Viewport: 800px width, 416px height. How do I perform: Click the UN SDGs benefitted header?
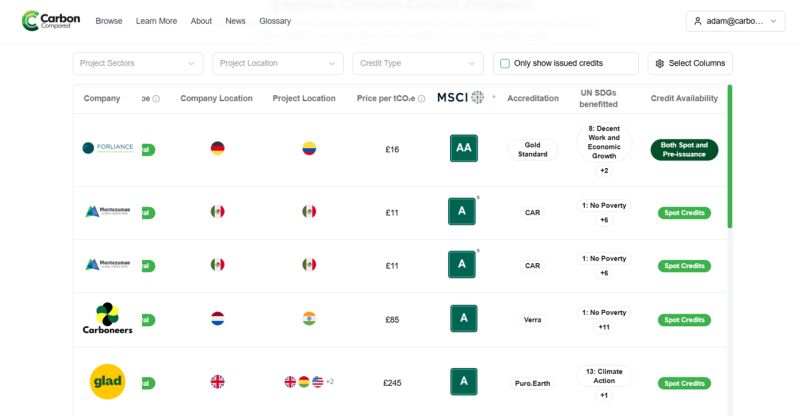(598, 98)
